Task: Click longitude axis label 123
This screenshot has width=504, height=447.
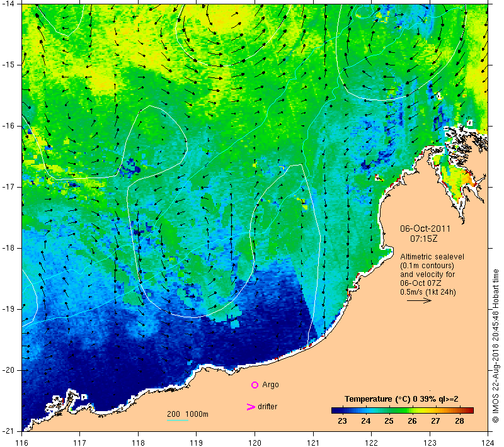Action: [x=430, y=443]
